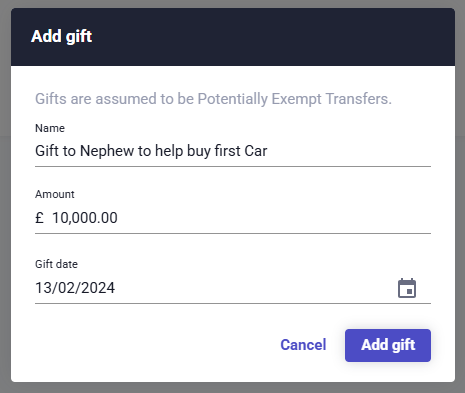Click the grey backdrop outside the dialog

click(5, 200)
